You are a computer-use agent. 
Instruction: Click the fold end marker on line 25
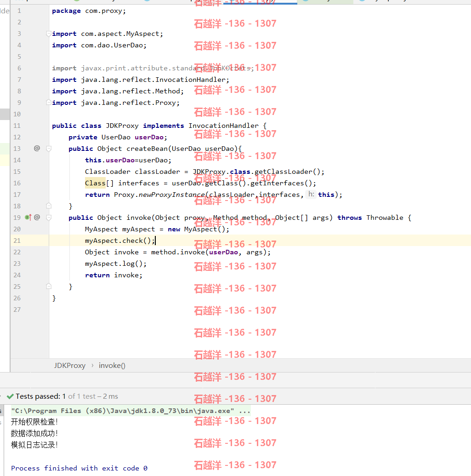[49, 287]
